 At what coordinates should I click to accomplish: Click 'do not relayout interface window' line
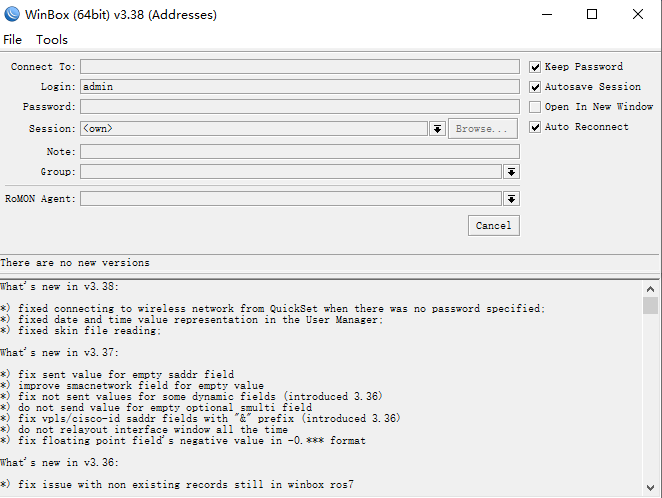pyautogui.click(x=144, y=430)
